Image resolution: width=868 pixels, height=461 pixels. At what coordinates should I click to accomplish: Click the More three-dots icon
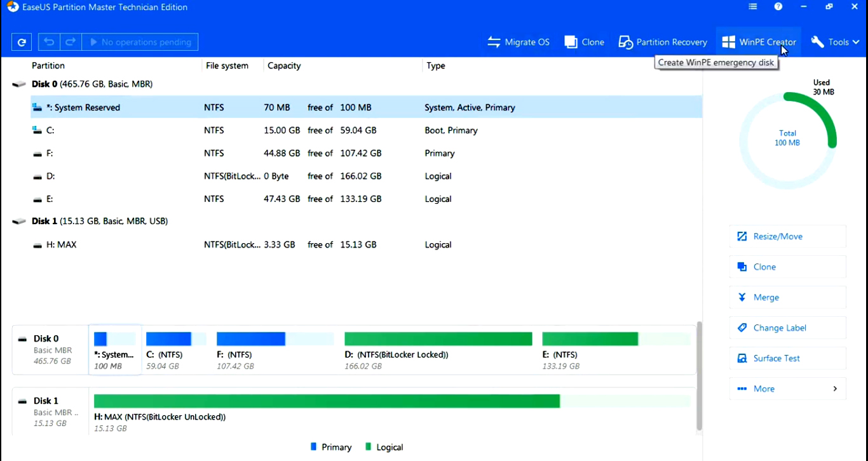tap(742, 389)
